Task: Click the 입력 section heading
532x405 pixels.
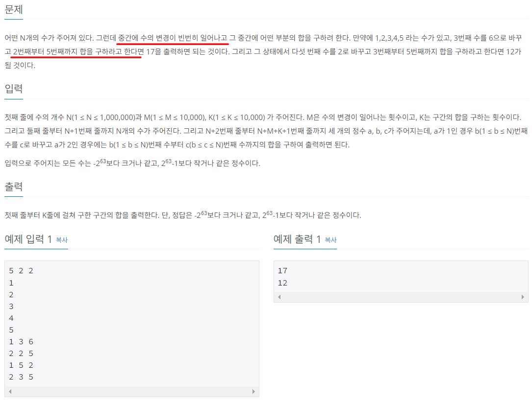Action: pos(14,89)
